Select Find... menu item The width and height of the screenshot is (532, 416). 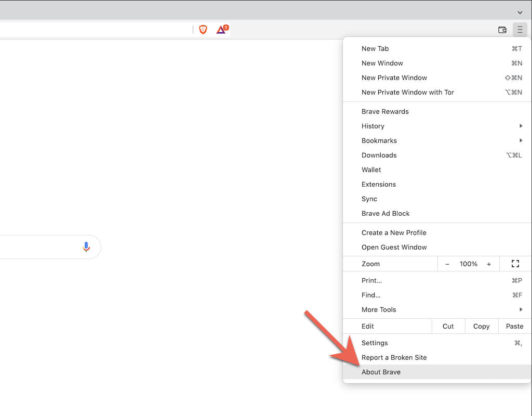[437, 295]
